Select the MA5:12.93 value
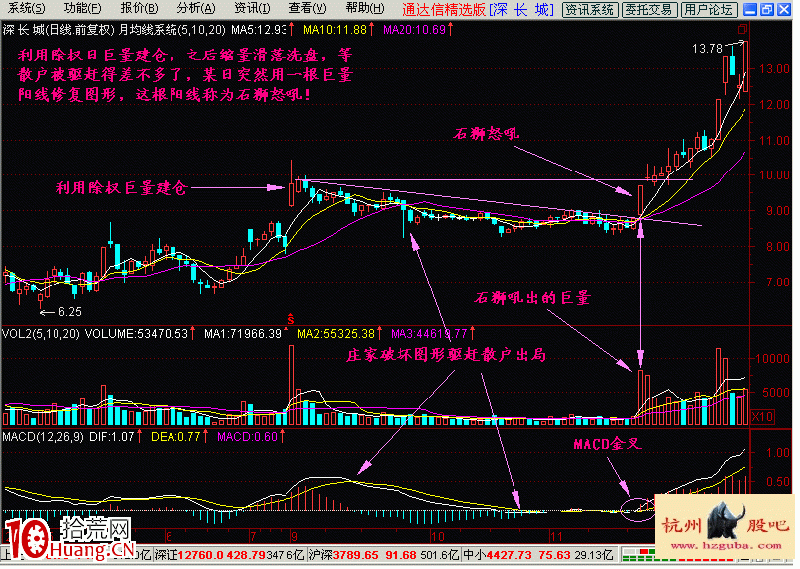Screen dimensions: 800x569 tap(259, 30)
